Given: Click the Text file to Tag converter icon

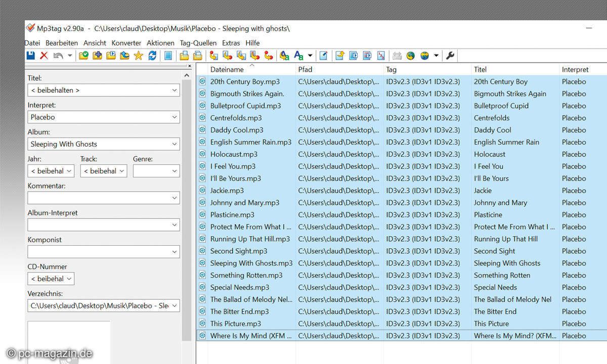Looking at the screenshot, I should pyautogui.click(x=255, y=56).
